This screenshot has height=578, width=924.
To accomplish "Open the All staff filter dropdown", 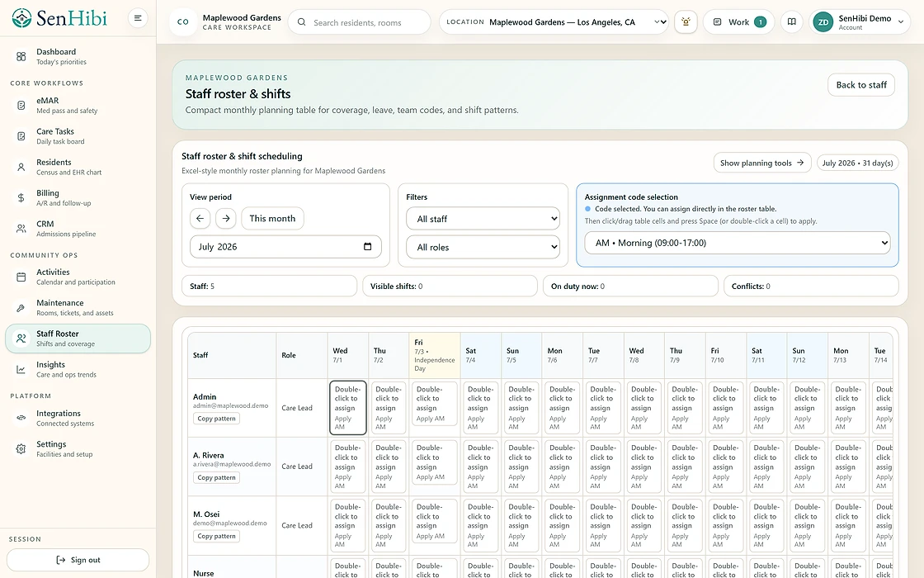I will pos(483,219).
